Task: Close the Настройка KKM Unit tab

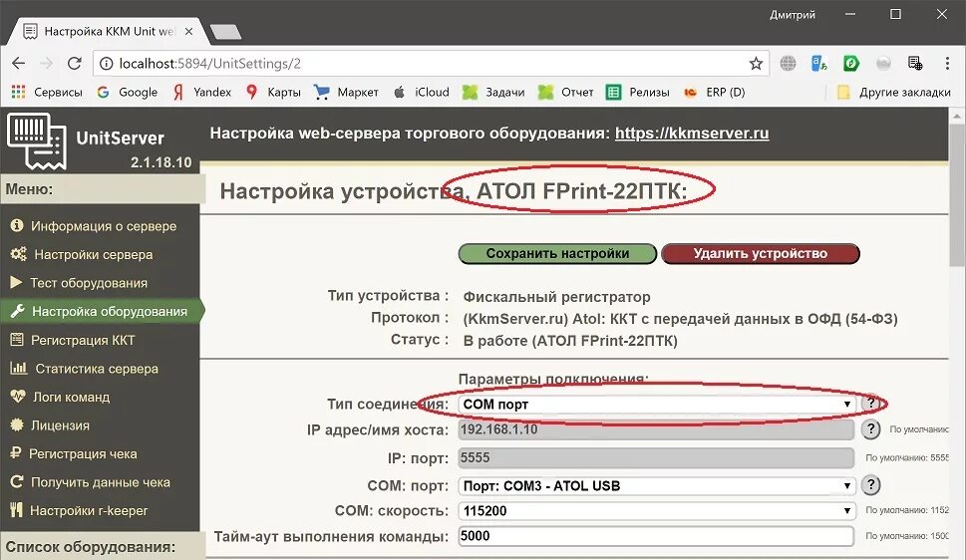Action: [x=189, y=31]
